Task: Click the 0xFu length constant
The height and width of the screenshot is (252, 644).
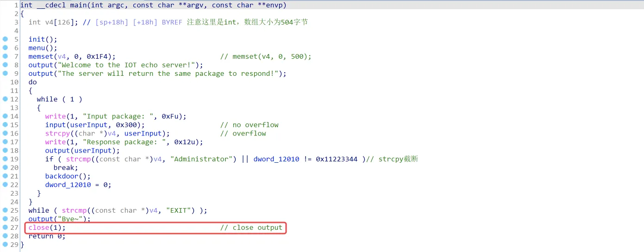Action: [170, 116]
